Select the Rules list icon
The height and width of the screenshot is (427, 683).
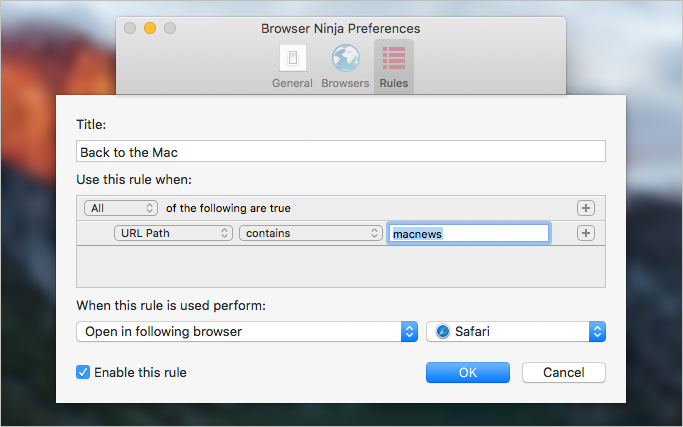[x=394, y=58]
